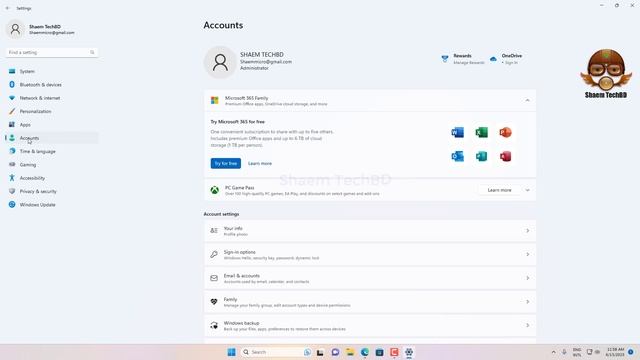Click the Microsoft 365 logo icon
Viewport: 640px width, 360px height.
click(x=215, y=100)
